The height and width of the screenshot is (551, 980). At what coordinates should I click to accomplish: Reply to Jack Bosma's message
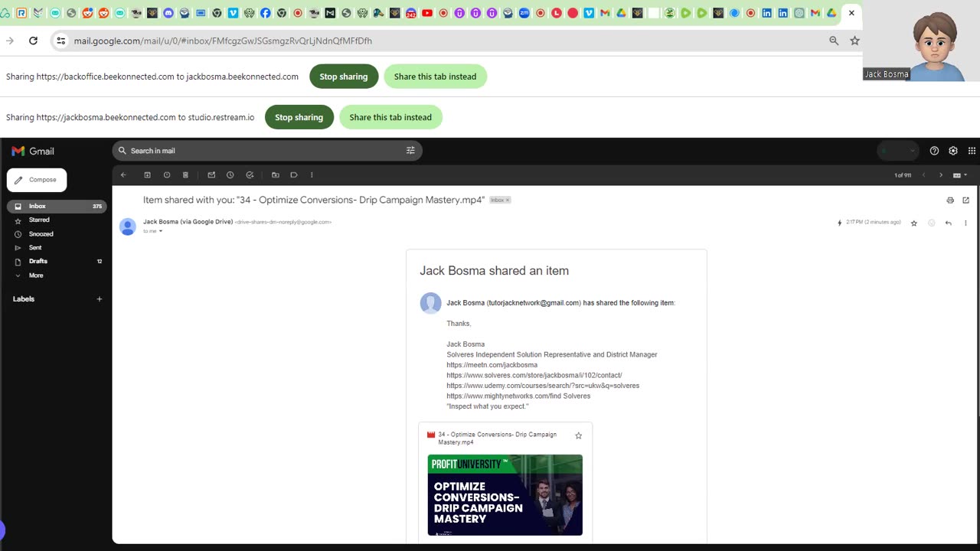[x=949, y=223]
